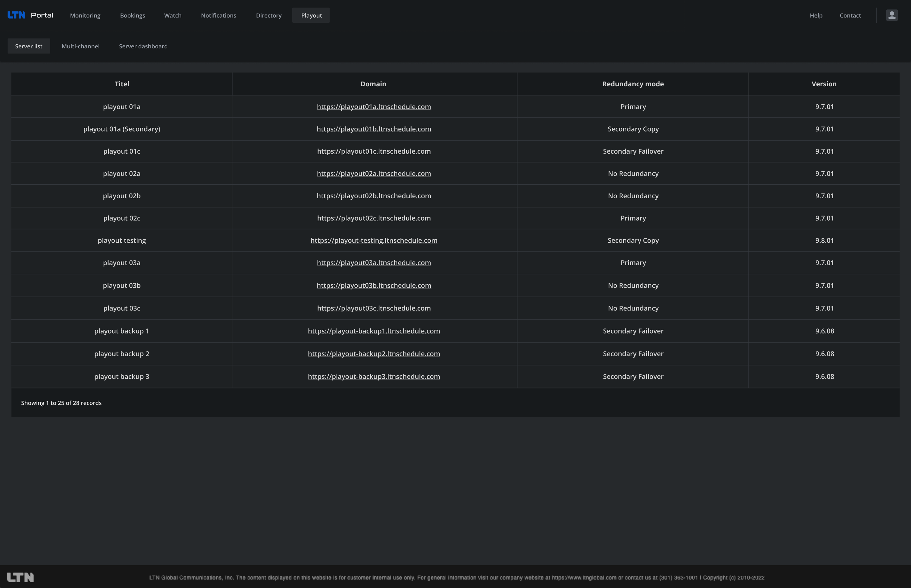The image size is (911, 588).
Task: Select the Server list tab
Action: pos(29,46)
